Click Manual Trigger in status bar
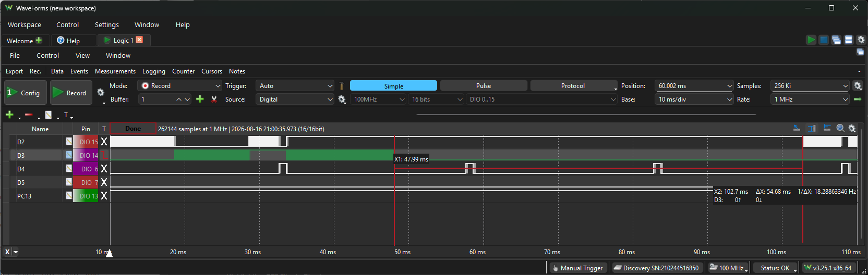 (x=577, y=268)
